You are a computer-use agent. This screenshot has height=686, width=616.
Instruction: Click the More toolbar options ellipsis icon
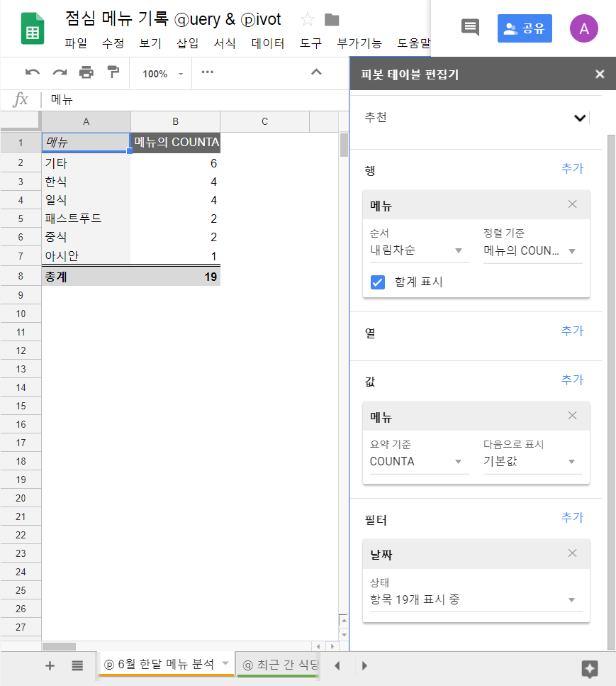coord(208,72)
